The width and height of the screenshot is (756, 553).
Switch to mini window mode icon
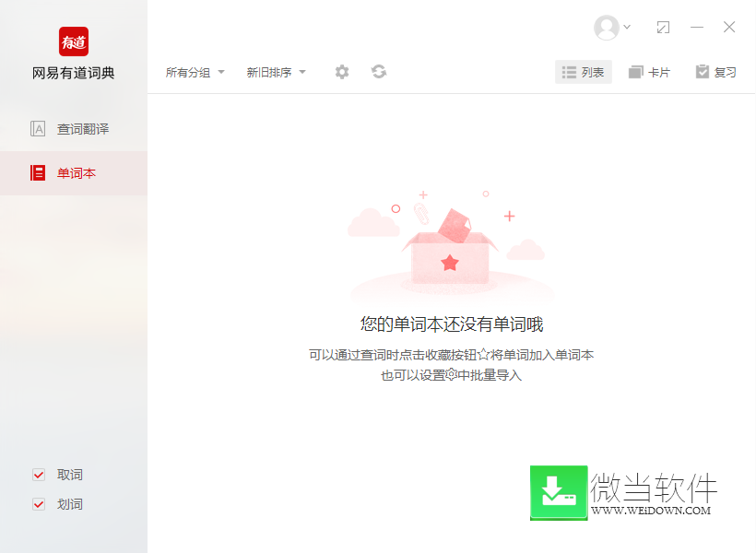(663, 28)
